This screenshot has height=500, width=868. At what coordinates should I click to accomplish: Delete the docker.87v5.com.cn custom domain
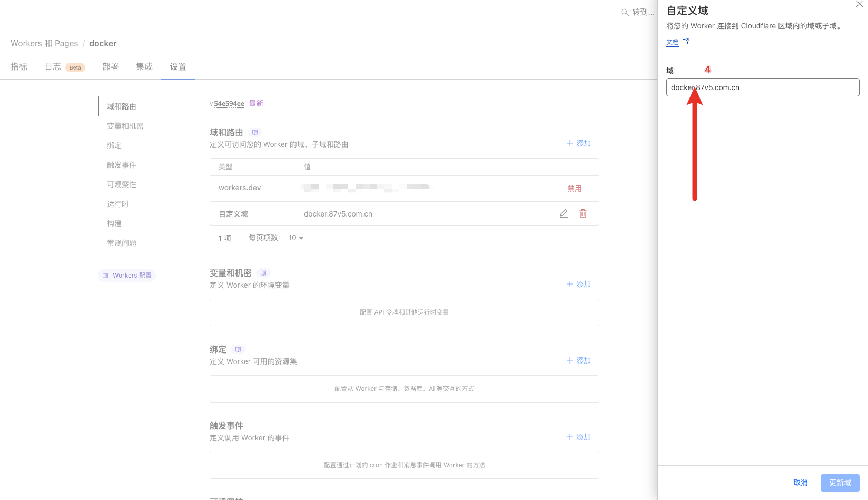click(x=583, y=213)
